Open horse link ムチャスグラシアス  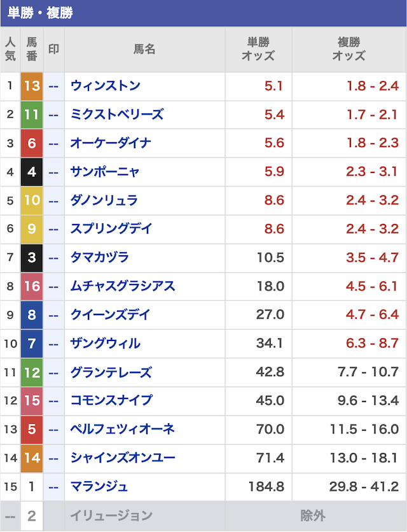coord(123,286)
